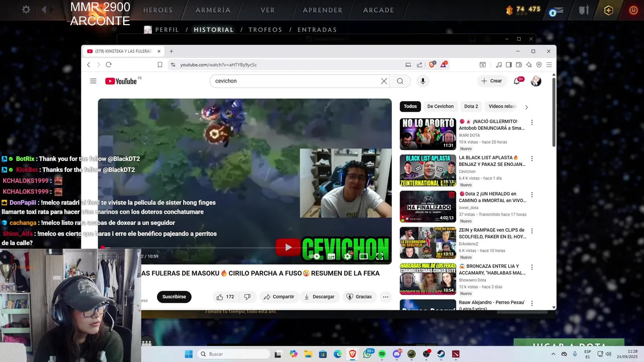Select the Todos filter chip

[x=410, y=106]
